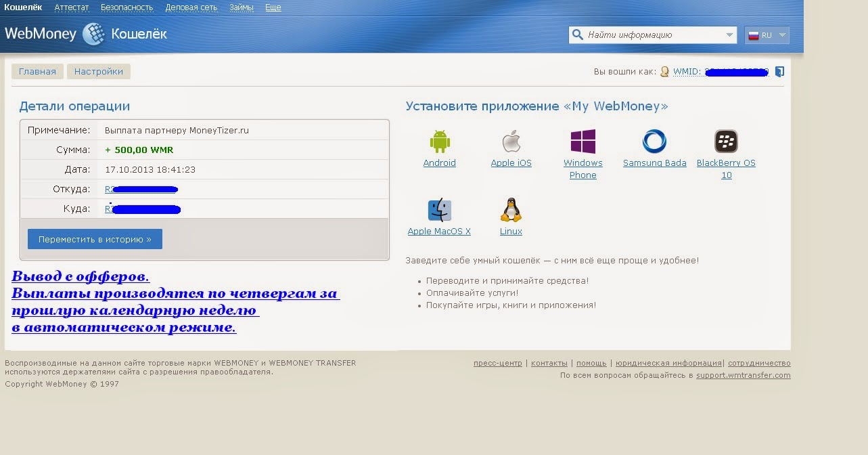Open the Samsung Bada text link
This screenshot has width=868, height=455.
coord(655,163)
